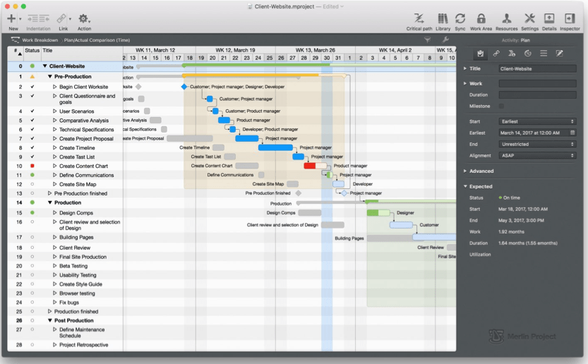Collapse the Expected inspector section
This screenshot has height=364, width=588.
465,186
